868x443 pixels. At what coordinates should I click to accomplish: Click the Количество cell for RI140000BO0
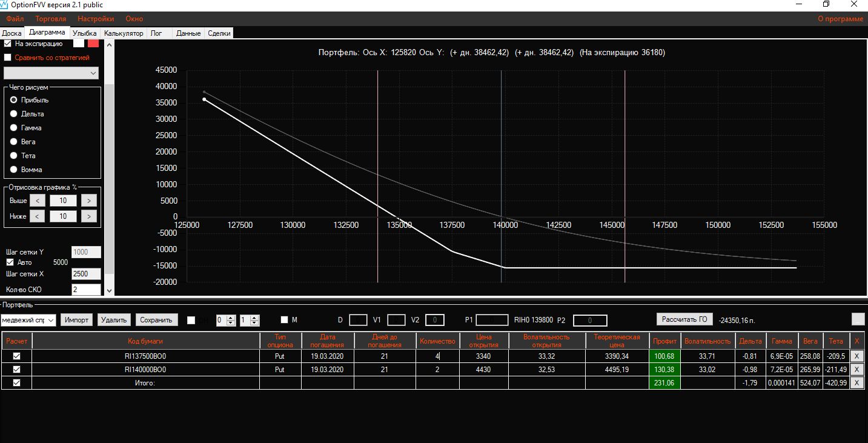click(437, 369)
